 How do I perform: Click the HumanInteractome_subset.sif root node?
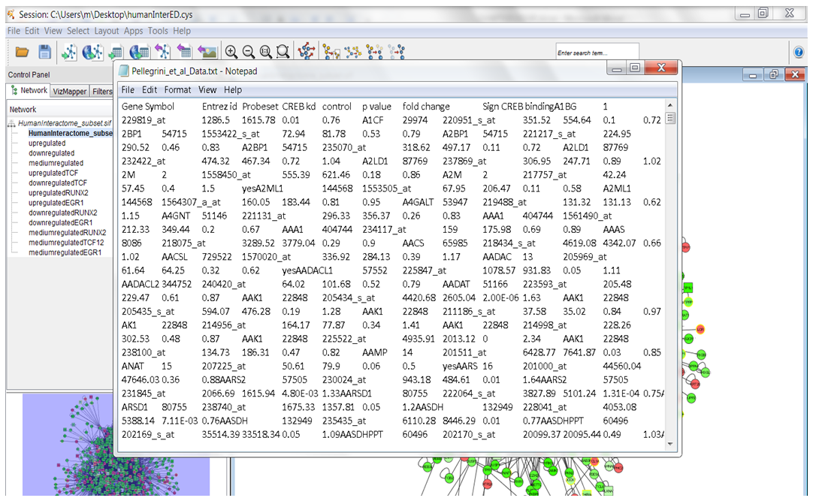(x=65, y=122)
